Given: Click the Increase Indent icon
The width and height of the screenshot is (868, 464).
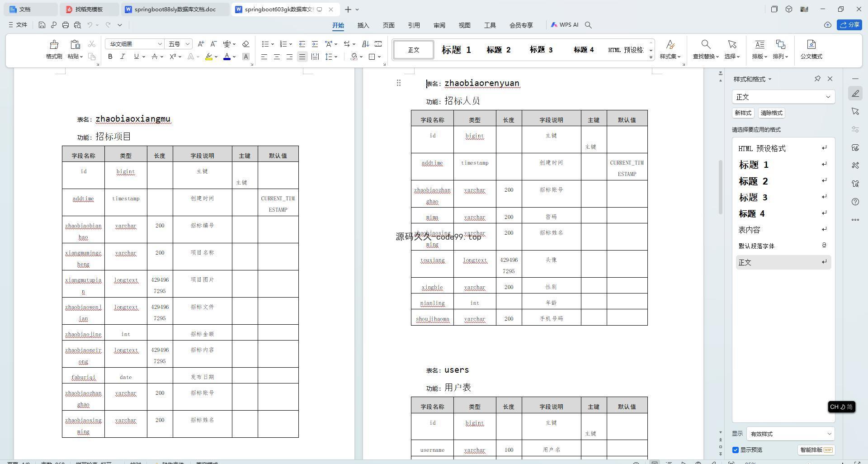Looking at the screenshot, I should [x=315, y=44].
